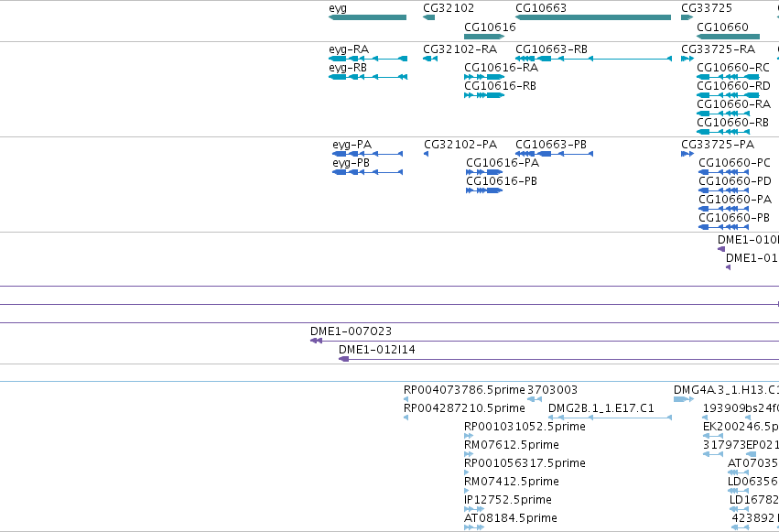Click the eyg-RB transcript glyph
The width and height of the screenshot is (779, 532).
point(368,77)
